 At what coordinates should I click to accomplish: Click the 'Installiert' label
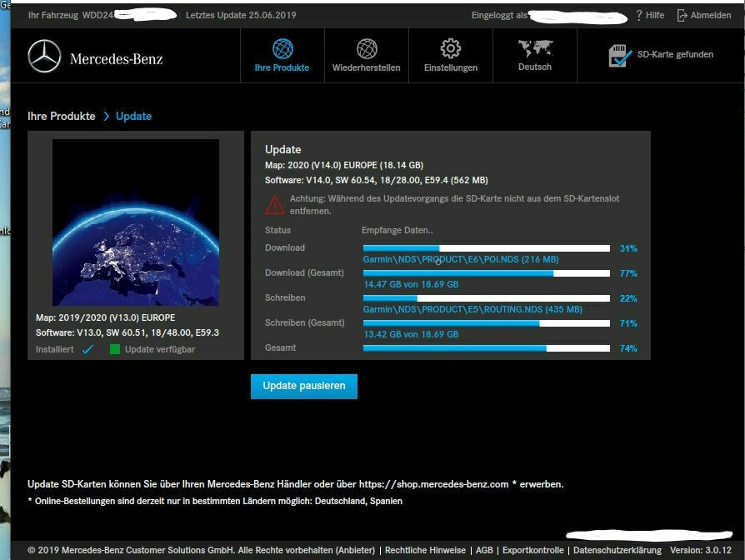click(x=55, y=350)
